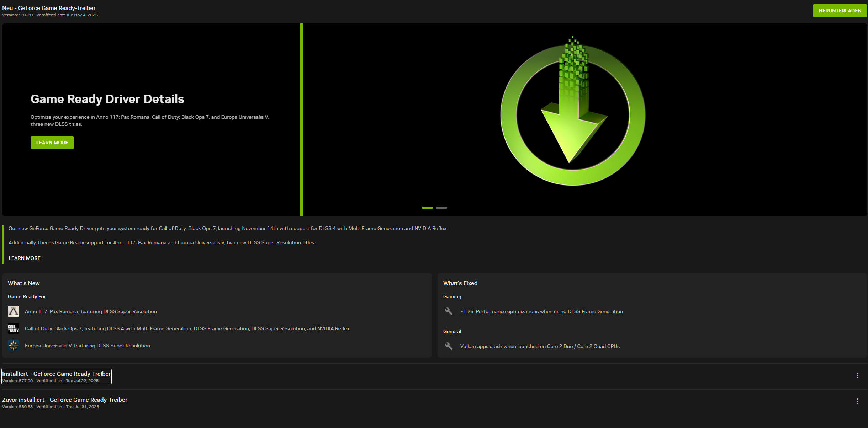This screenshot has width=868, height=428.
Task: Click the F1 25 performance optimizations fix entry
Action: point(540,311)
